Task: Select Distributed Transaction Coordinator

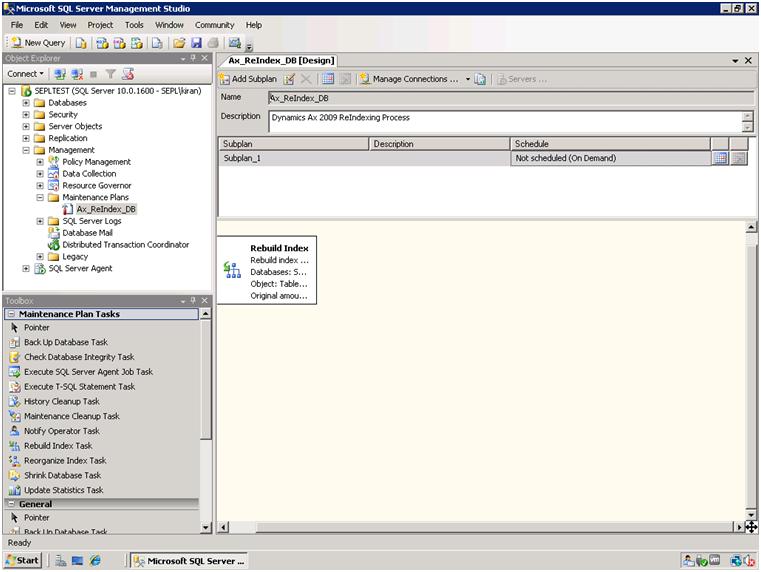Action: [126, 245]
